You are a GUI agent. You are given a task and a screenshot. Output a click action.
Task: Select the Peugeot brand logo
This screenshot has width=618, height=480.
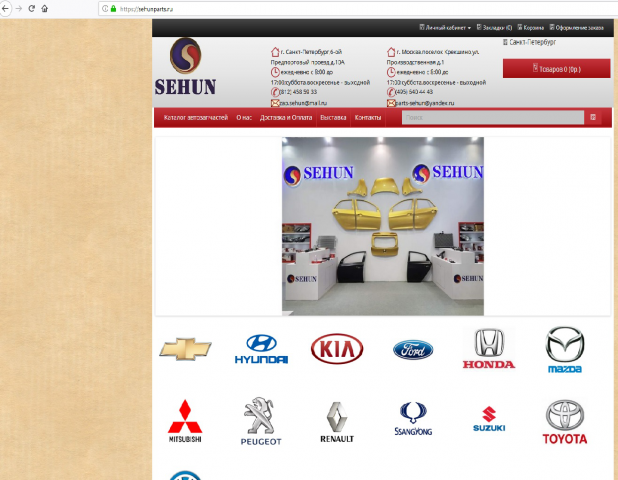pyautogui.click(x=261, y=421)
